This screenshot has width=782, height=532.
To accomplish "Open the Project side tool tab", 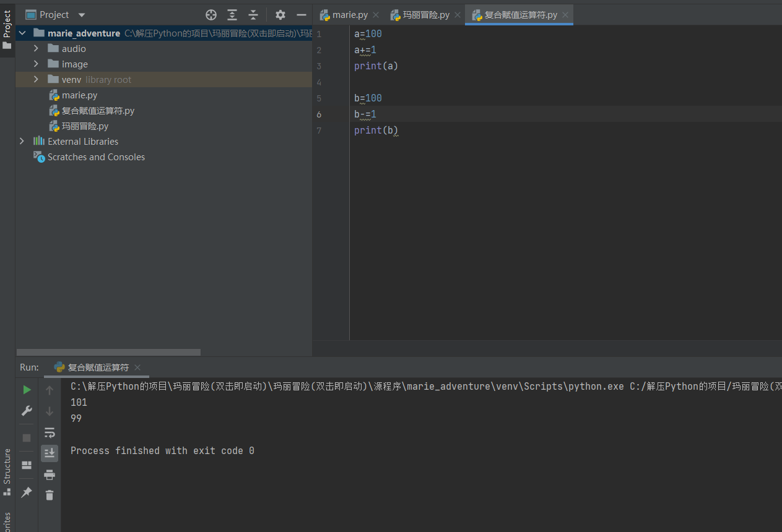I will click(x=7, y=29).
